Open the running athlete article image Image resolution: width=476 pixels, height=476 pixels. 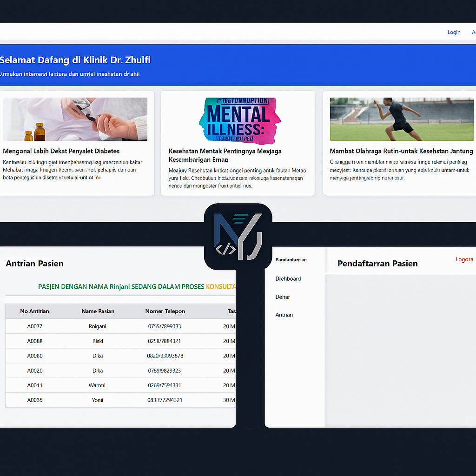click(x=402, y=119)
